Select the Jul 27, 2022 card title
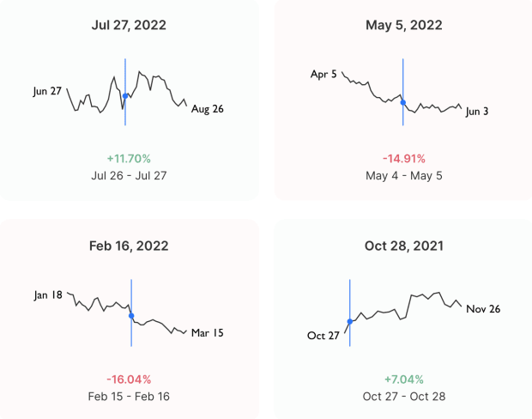Screen dimensions: 532x419 129,25
